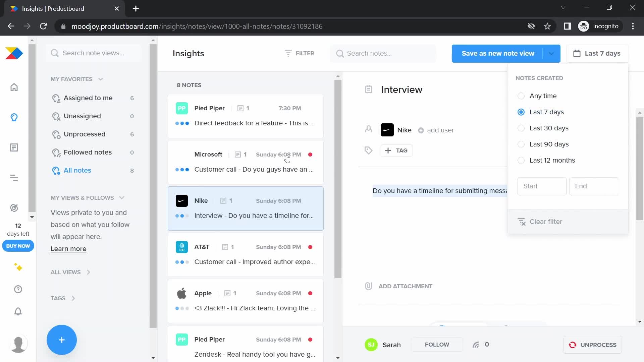The height and width of the screenshot is (362, 644).
Task: Click add user next to Nike
Action: tap(436, 130)
